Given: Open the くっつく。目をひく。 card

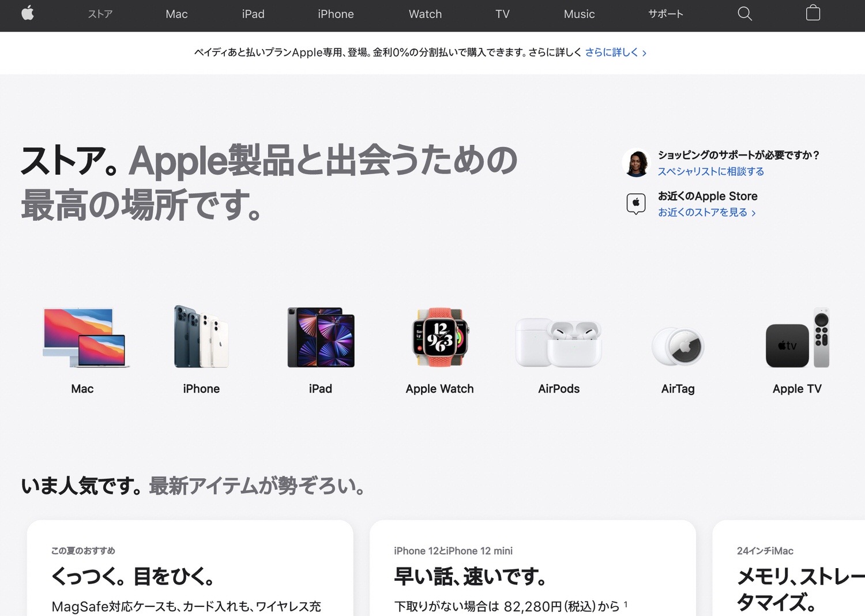Looking at the screenshot, I should click(190, 568).
